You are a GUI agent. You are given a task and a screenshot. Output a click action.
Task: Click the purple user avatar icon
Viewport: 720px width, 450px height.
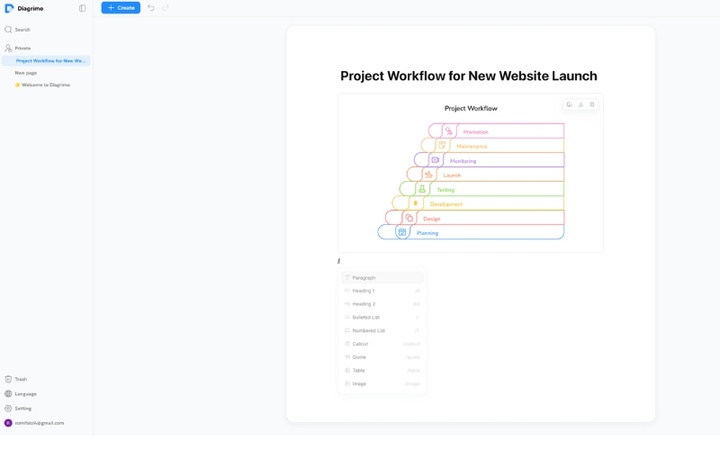point(8,423)
